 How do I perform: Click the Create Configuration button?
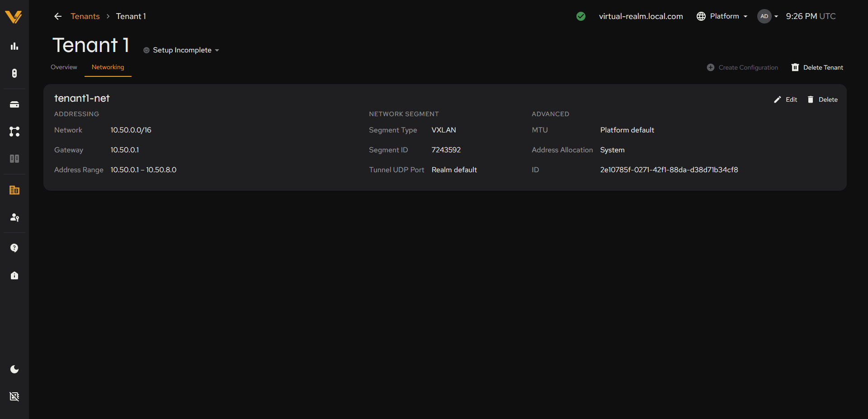pos(742,67)
